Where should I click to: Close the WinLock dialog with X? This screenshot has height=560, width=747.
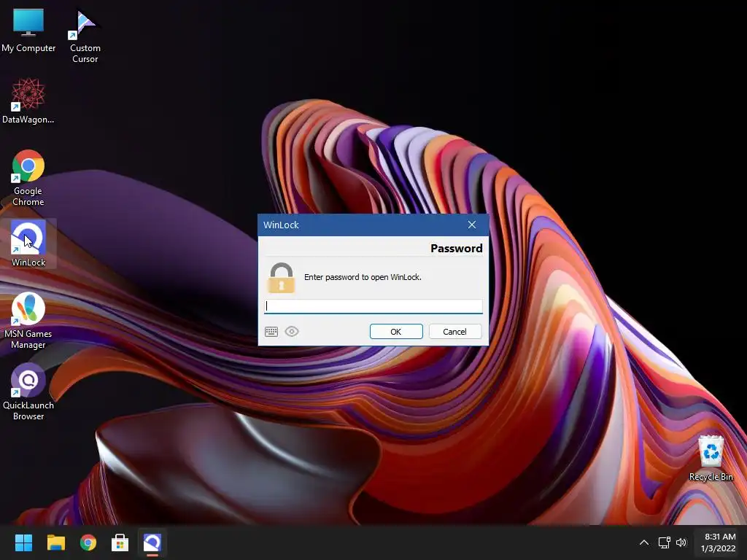tap(472, 225)
